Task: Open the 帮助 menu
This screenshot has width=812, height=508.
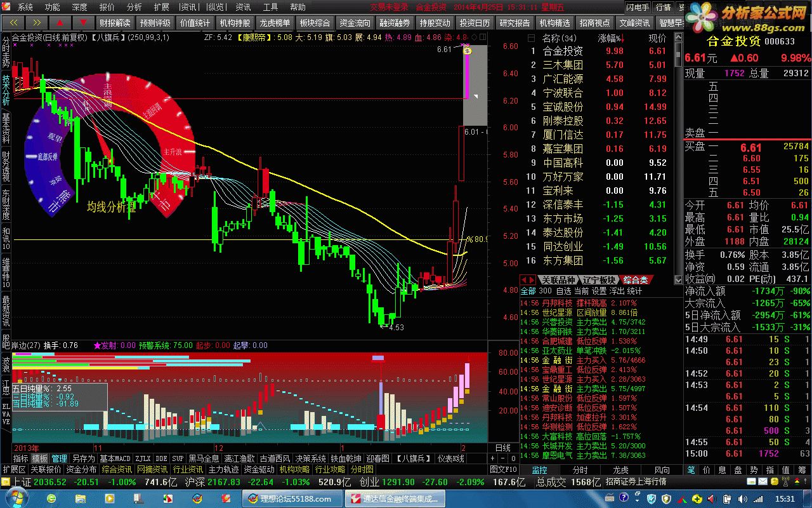Action: point(298,7)
